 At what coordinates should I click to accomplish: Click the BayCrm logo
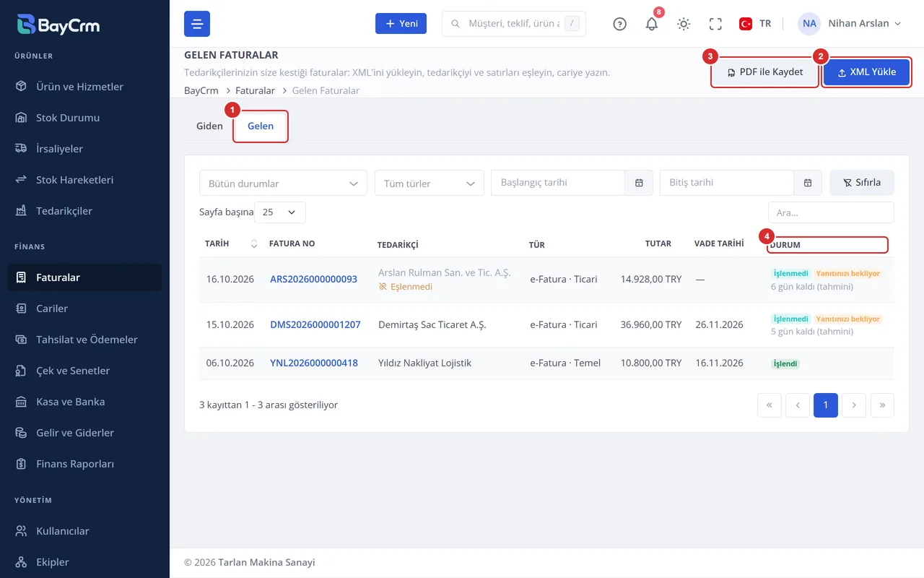tap(58, 25)
